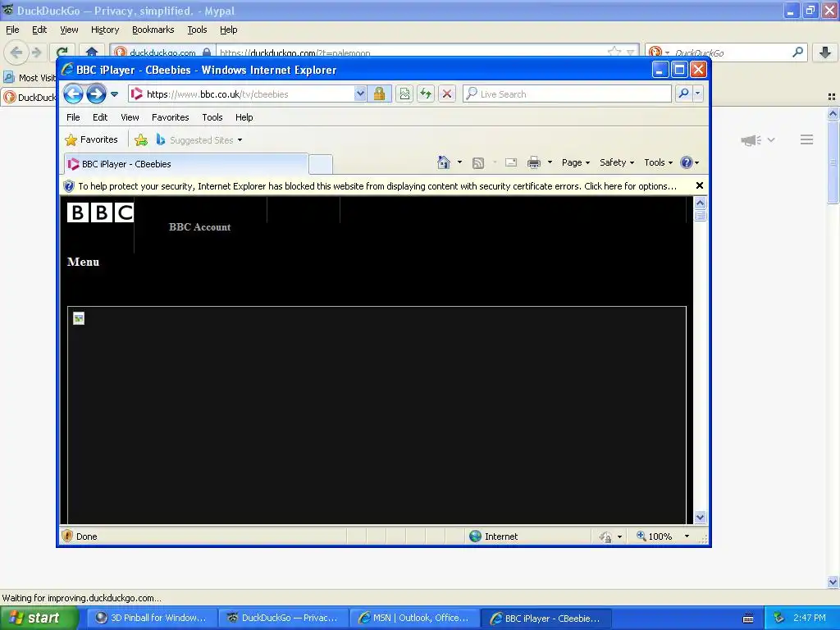Screen dimensions: 840x630
Task: Open the Favorites center star button
Action: pyautogui.click(x=91, y=139)
